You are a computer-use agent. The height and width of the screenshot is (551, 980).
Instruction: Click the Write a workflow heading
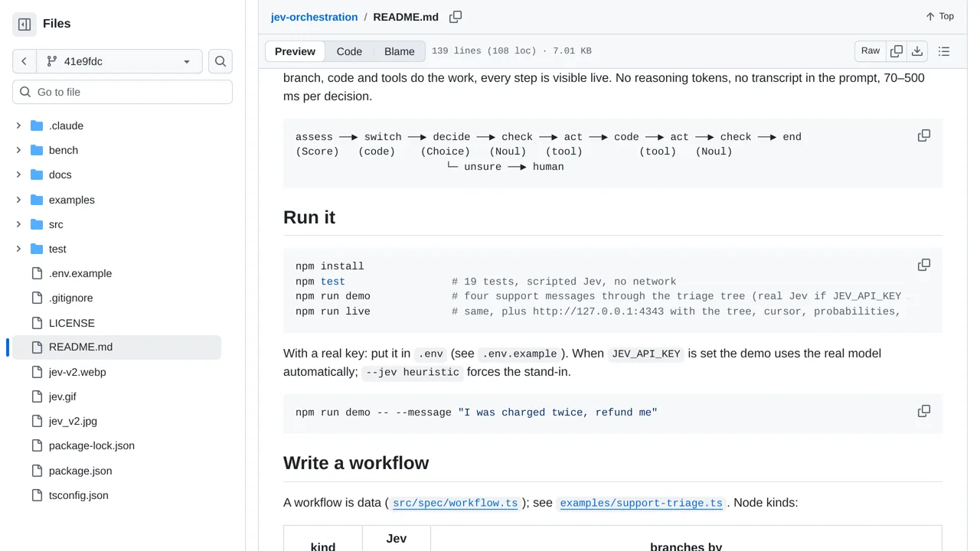pos(356,463)
